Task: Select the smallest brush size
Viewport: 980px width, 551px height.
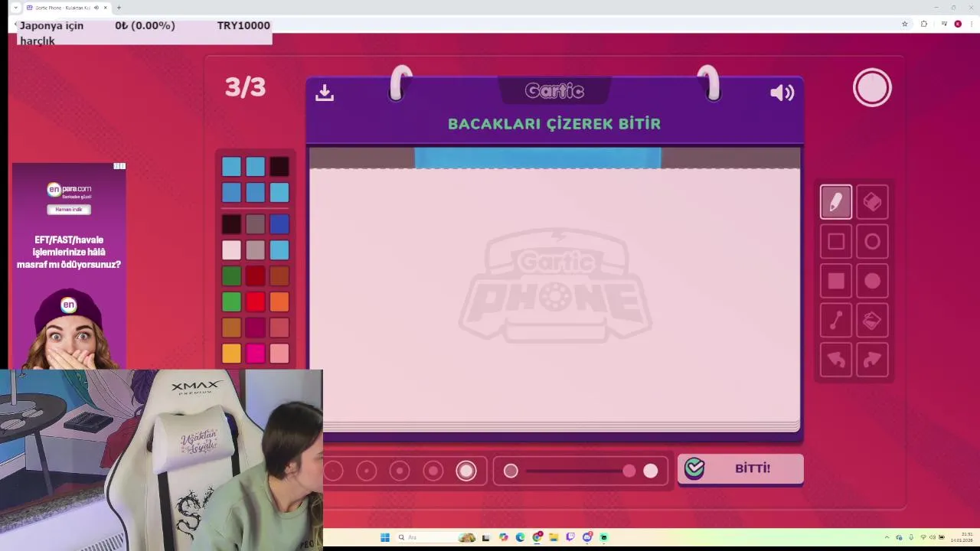Action: 334,471
